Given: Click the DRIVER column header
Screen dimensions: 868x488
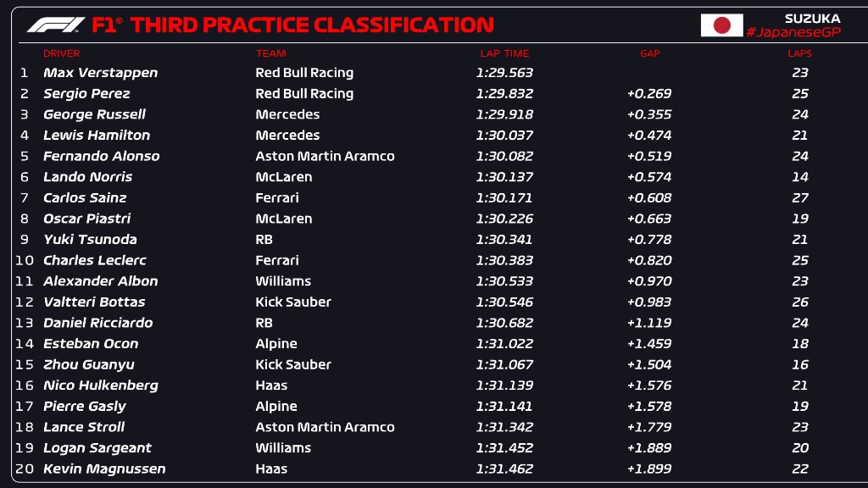Looking at the screenshot, I should click(x=62, y=53).
